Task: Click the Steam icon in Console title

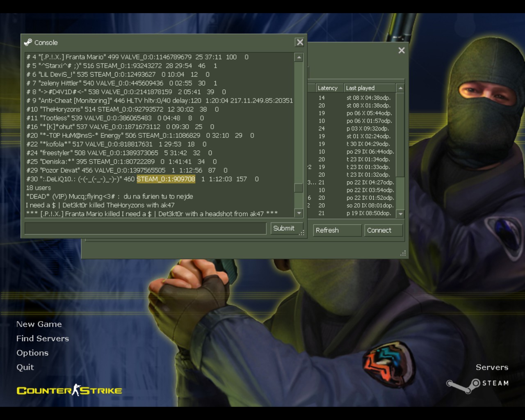Action: coord(28,42)
